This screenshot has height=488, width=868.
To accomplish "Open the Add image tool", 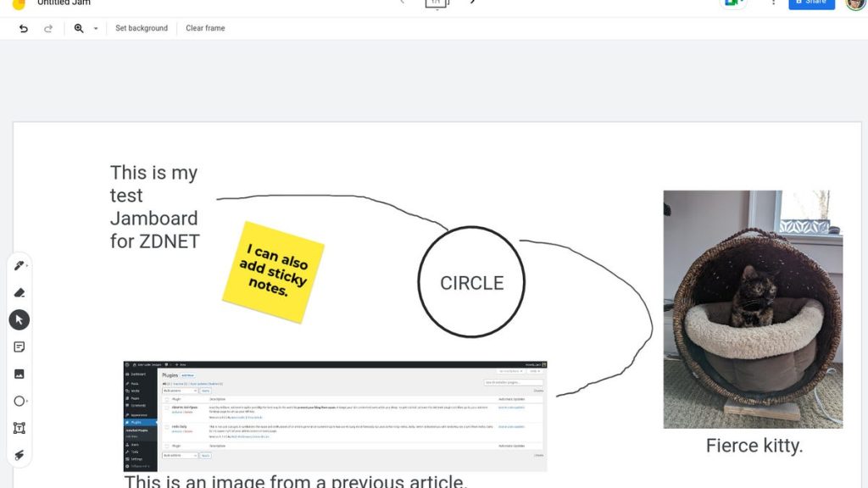I will [19, 374].
